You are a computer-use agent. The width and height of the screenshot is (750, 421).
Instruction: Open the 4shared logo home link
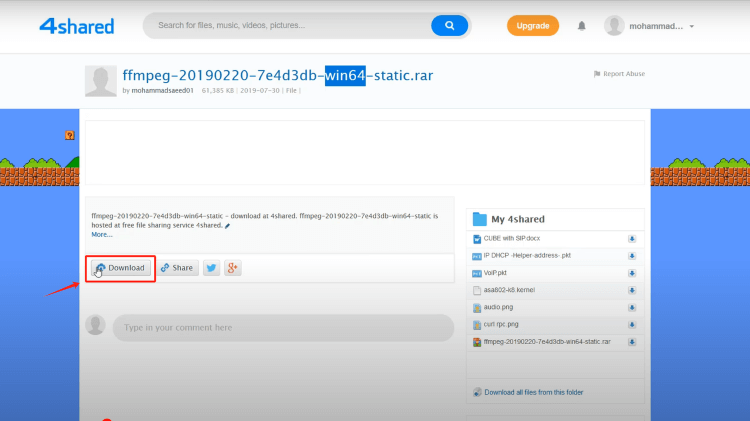tap(77, 26)
